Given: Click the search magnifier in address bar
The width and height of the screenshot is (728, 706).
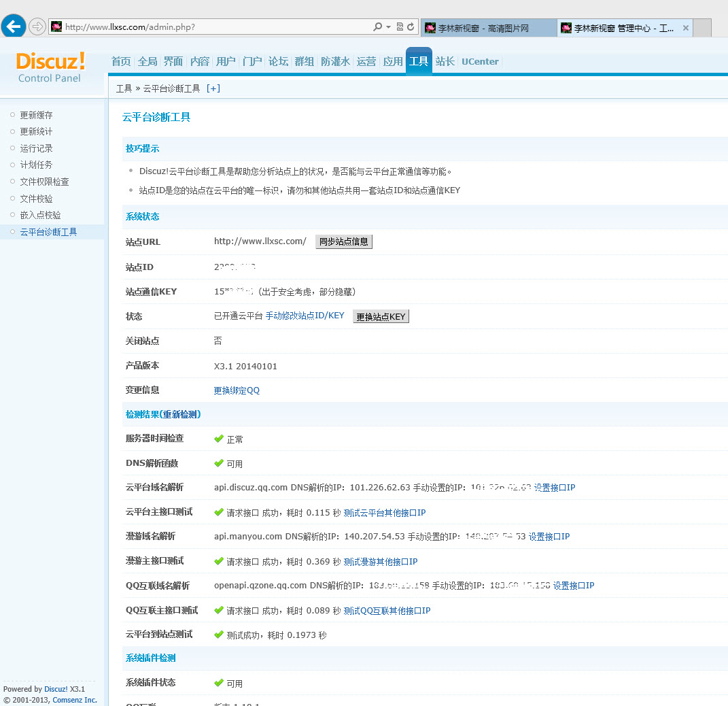Looking at the screenshot, I should click(377, 27).
